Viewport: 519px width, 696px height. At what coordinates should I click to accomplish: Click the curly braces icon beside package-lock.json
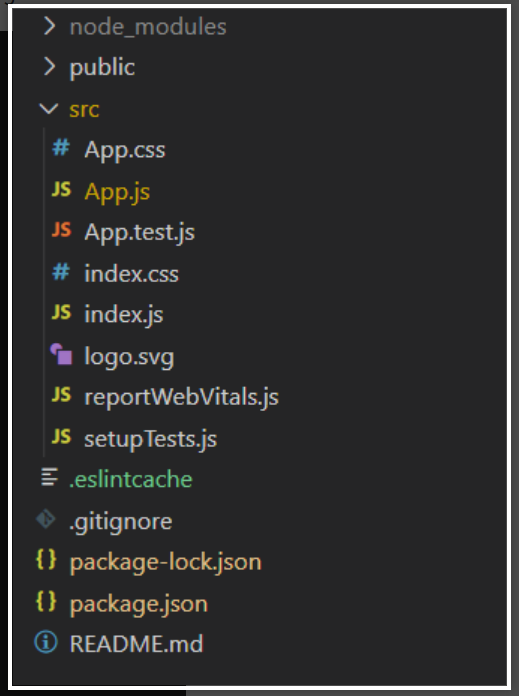point(46,560)
